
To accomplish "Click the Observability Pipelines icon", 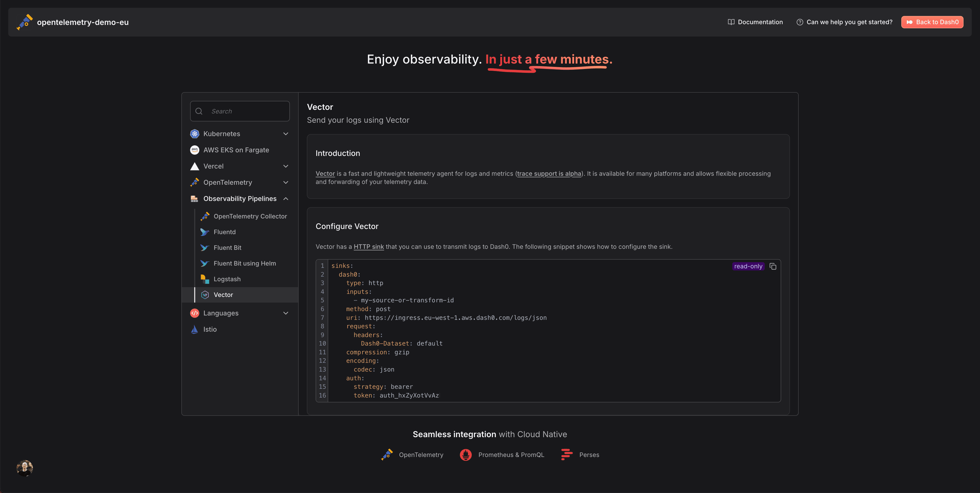I will 194,199.
